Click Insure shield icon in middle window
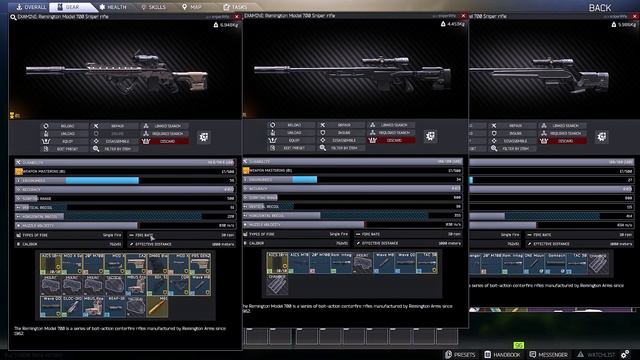 click(323, 133)
